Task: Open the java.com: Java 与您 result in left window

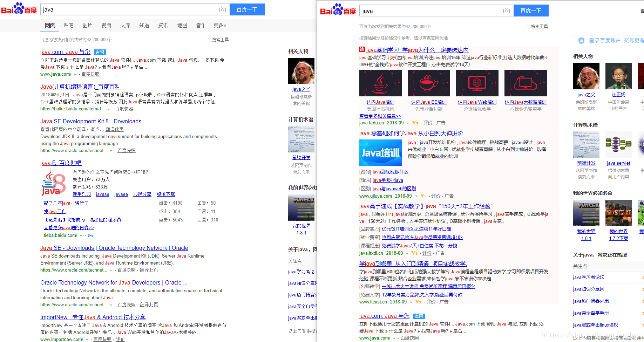Action: (x=65, y=52)
